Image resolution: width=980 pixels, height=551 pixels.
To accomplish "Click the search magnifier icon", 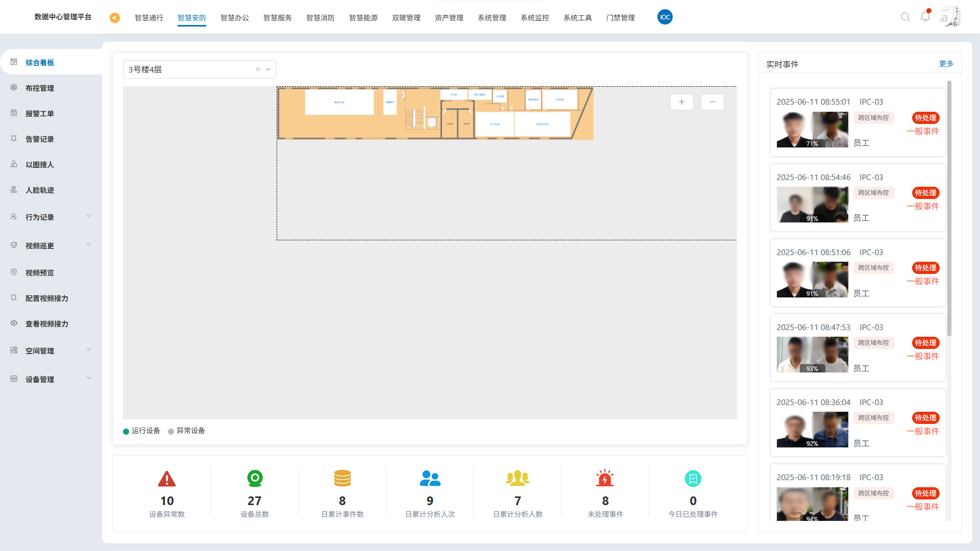I will 905,17.
